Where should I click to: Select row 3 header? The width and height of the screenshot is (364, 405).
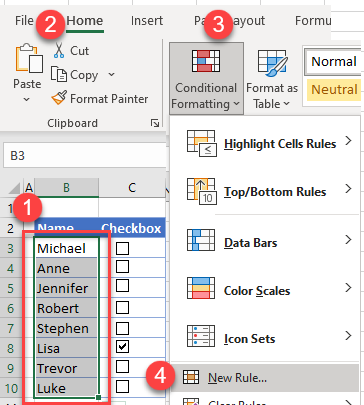click(11, 248)
